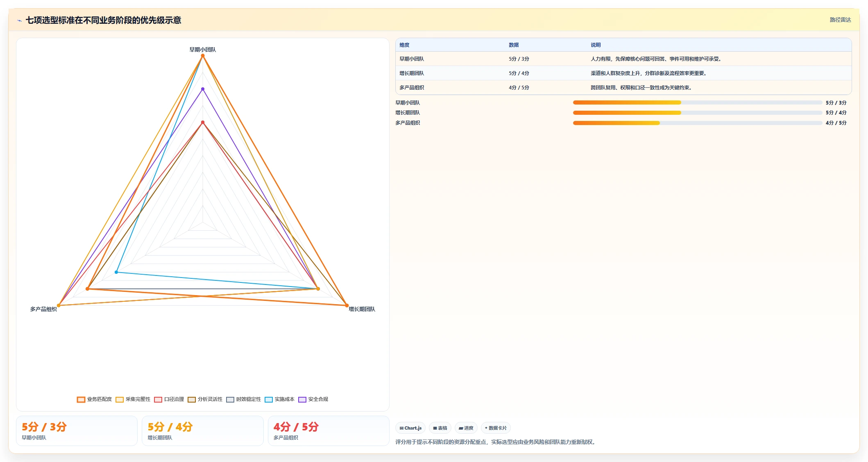This screenshot has width=868, height=462.
Task: Click the 路径雷达 label in the header
Action: (840, 20)
